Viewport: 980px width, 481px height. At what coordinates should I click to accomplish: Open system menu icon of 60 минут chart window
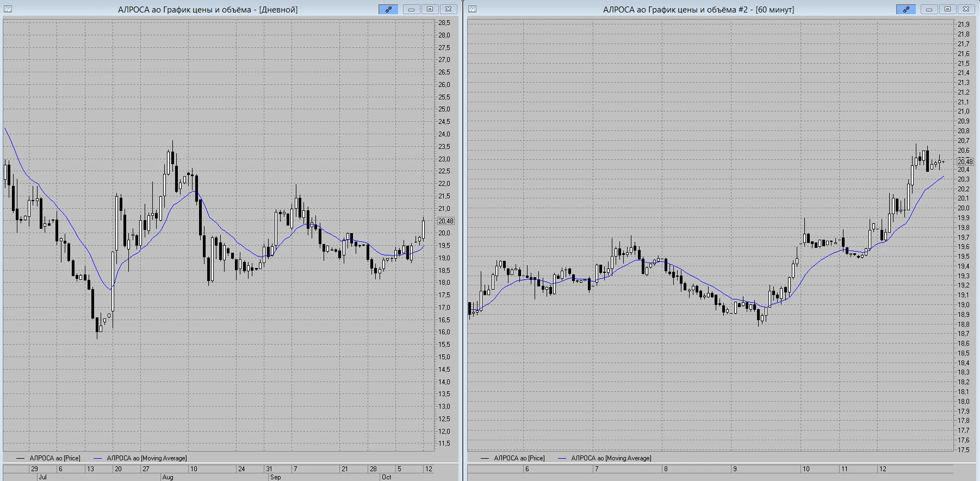click(472, 9)
